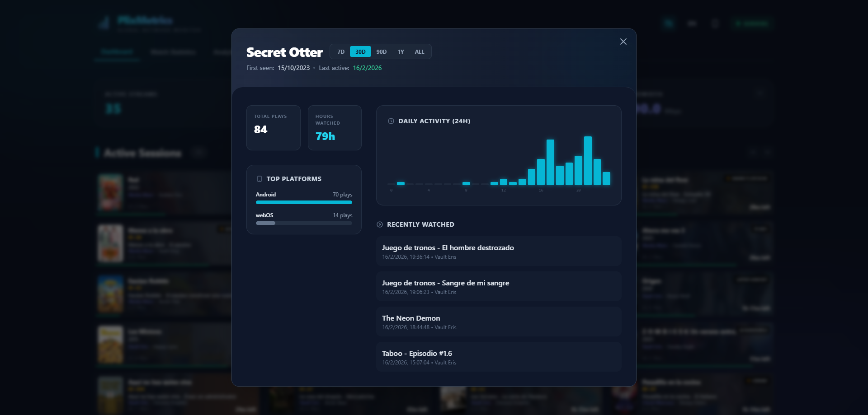Click the Total Plays 84 card

(x=274, y=128)
